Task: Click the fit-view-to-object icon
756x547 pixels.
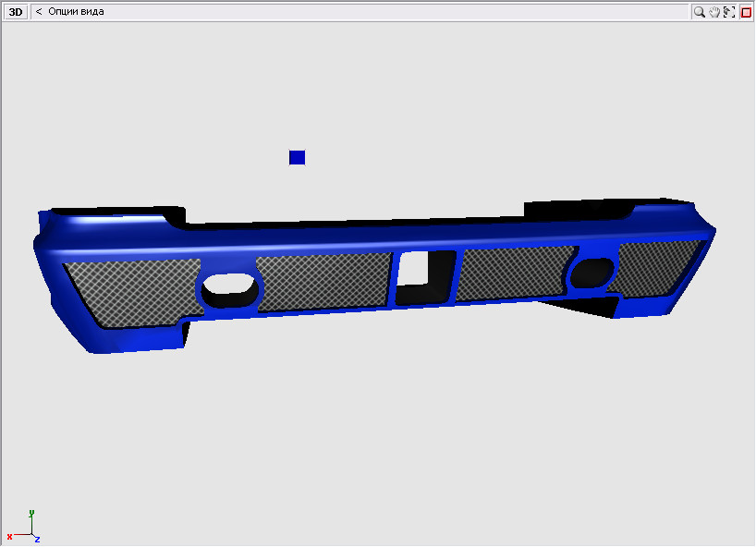Action: click(x=729, y=12)
